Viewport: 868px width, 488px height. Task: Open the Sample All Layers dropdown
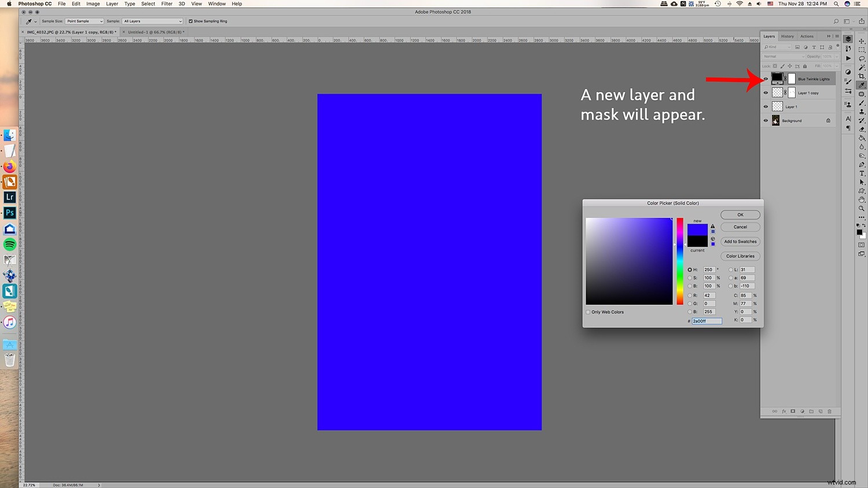coord(152,21)
